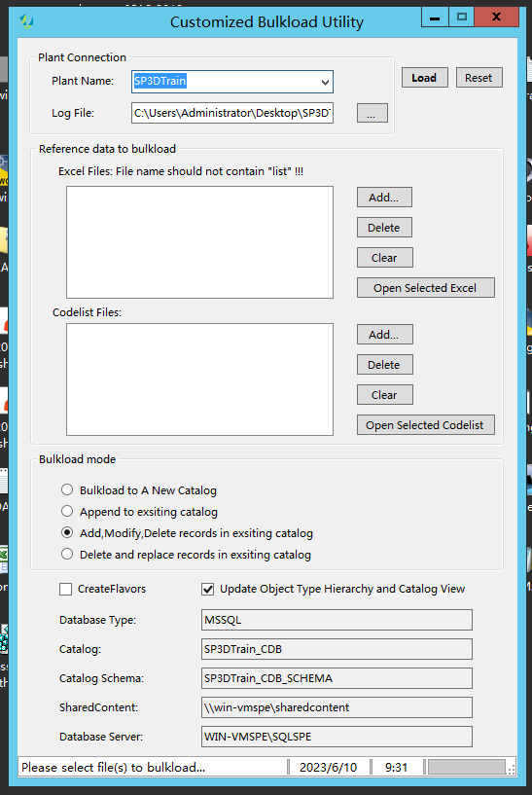Click the Load button
532x795 pixels.
425,78
